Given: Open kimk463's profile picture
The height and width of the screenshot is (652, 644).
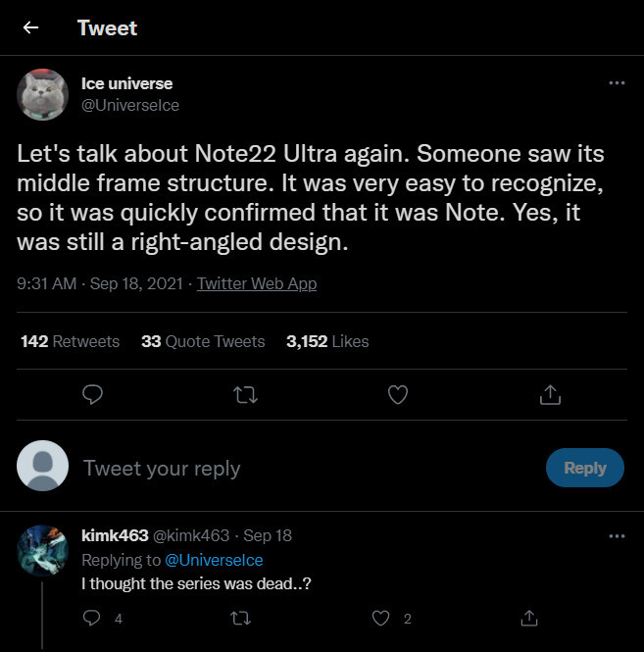Looking at the screenshot, I should [42, 551].
